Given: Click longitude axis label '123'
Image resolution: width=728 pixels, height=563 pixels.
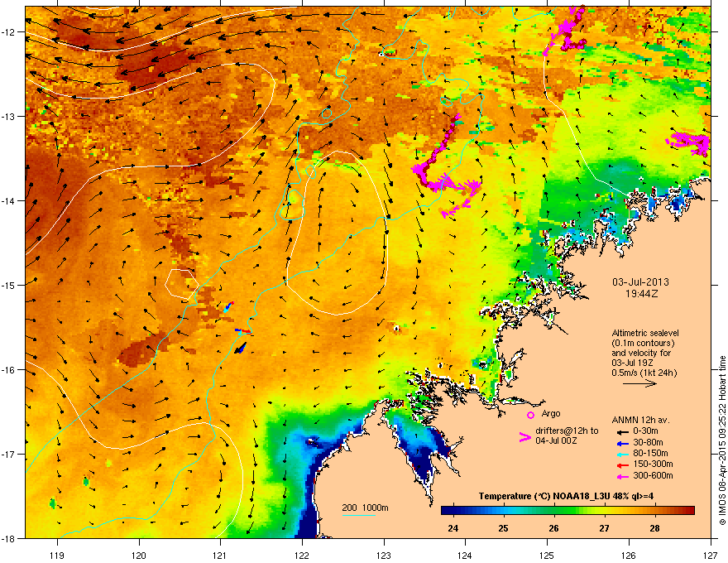Looking at the screenshot, I should [384, 555].
